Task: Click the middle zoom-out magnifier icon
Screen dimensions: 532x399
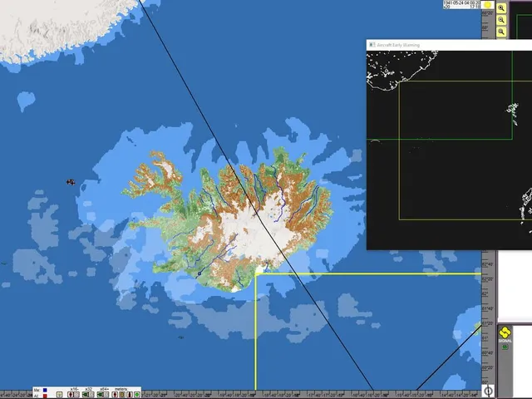Action: pyautogui.click(x=501, y=20)
